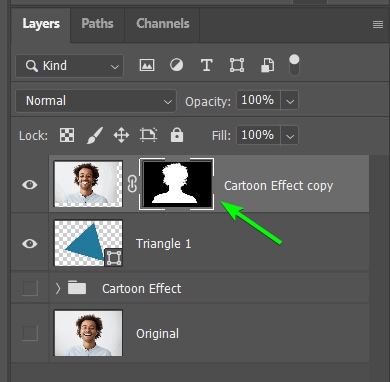Hide the Triangle 1 layer

point(30,244)
